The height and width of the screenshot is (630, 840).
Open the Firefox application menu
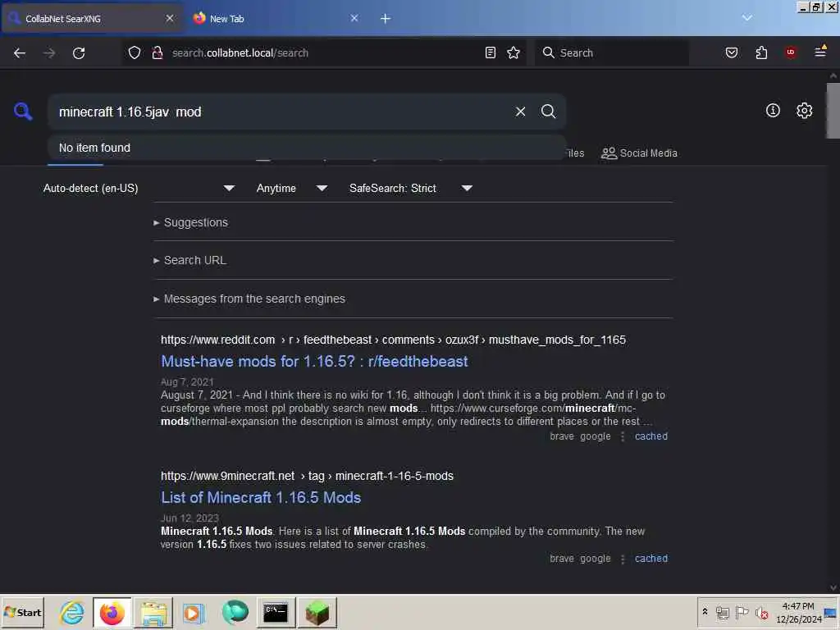[820, 52]
